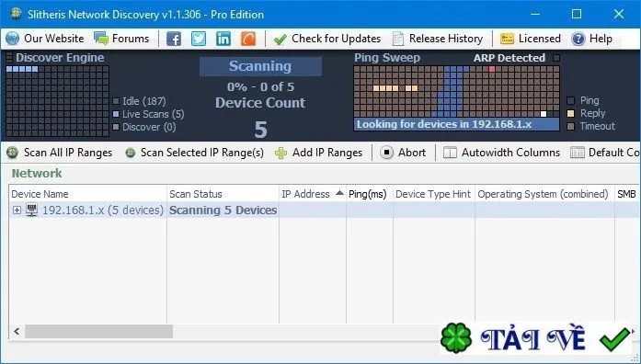Start Scan All IP Ranges
641x364 pixels.
(59, 153)
